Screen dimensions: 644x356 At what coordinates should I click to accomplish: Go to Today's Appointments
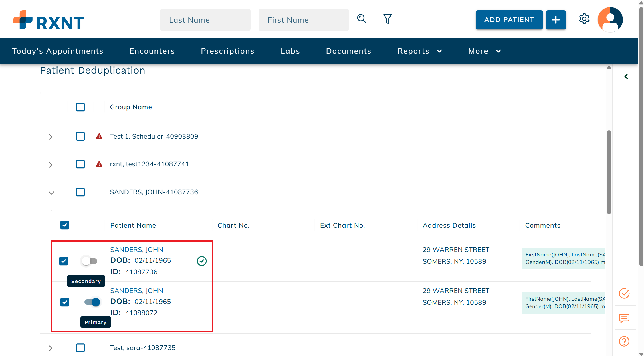click(x=58, y=51)
